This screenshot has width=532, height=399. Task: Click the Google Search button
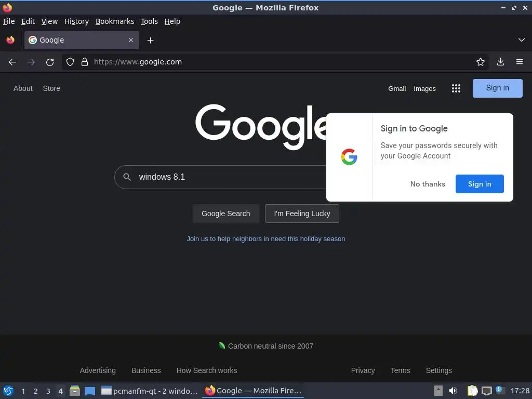coord(226,214)
